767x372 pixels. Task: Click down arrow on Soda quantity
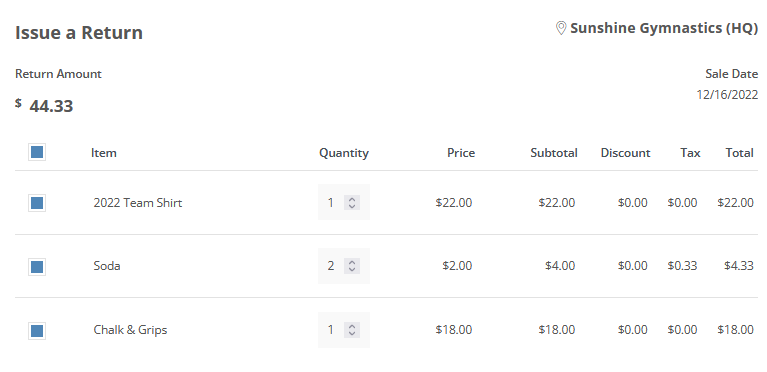(x=352, y=270)
